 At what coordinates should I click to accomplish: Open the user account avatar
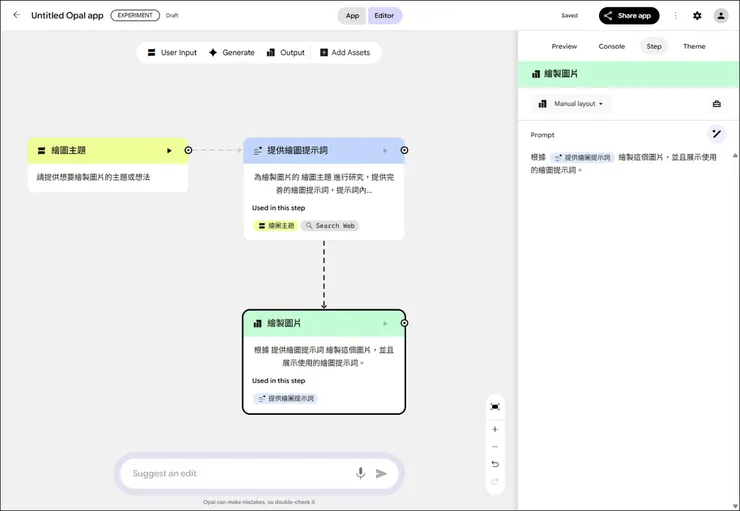coord(721,16)
